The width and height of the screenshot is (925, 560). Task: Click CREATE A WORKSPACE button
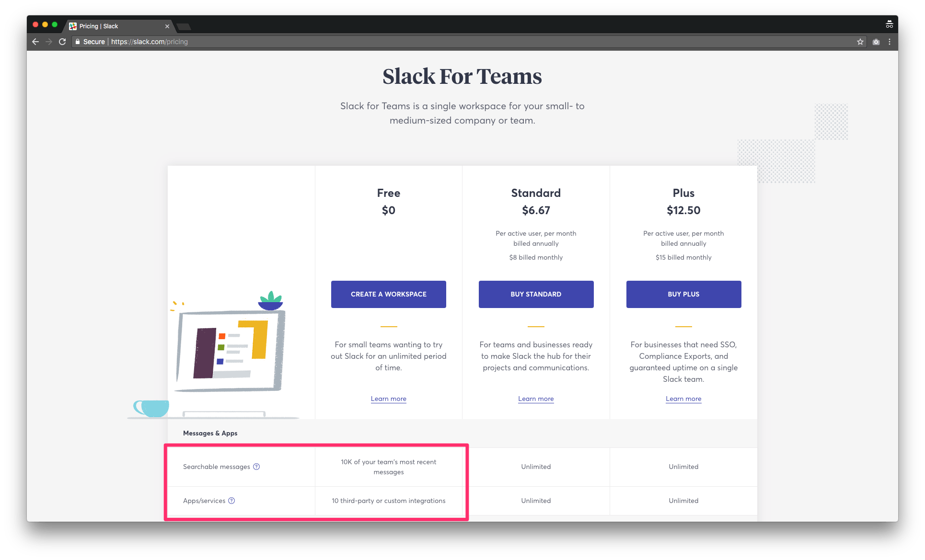click(x=388, y=295)
